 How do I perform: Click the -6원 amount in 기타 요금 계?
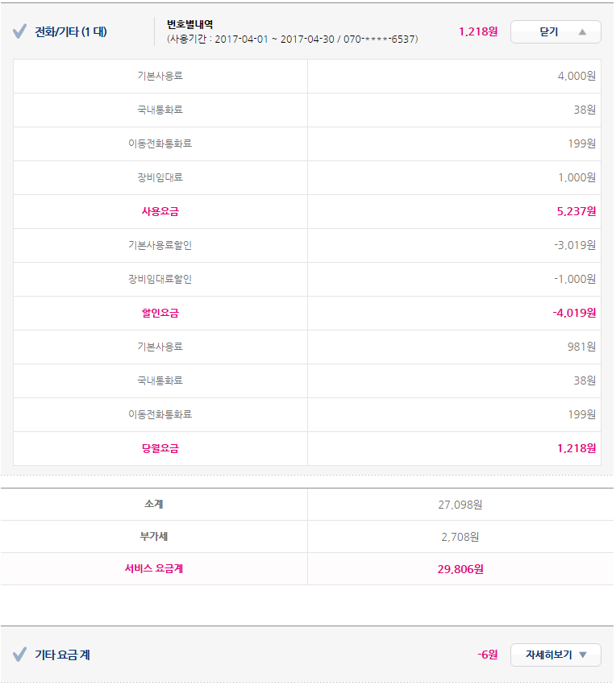(x=487, y=655)
